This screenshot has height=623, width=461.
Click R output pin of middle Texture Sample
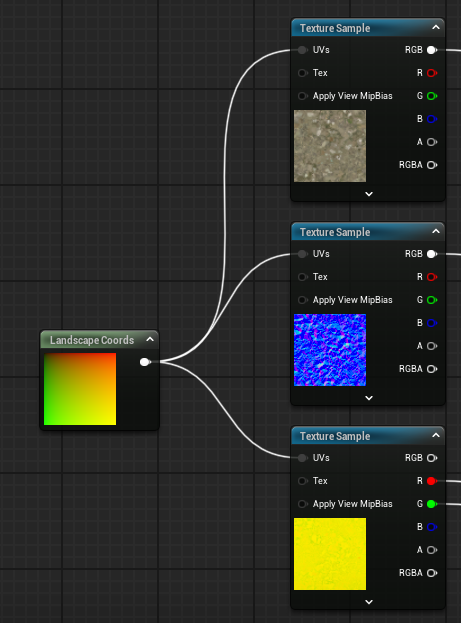432,277
